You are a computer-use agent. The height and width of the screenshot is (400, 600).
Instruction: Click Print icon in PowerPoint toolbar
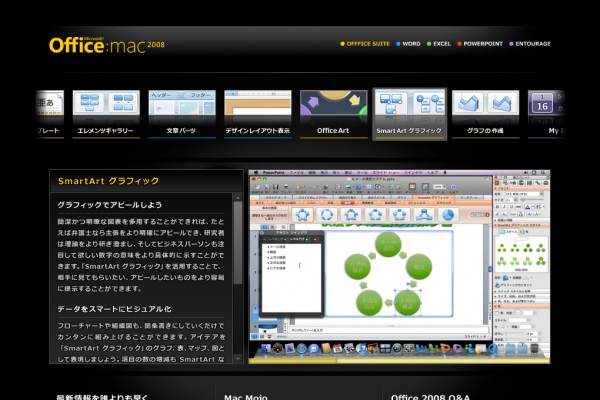285,186
